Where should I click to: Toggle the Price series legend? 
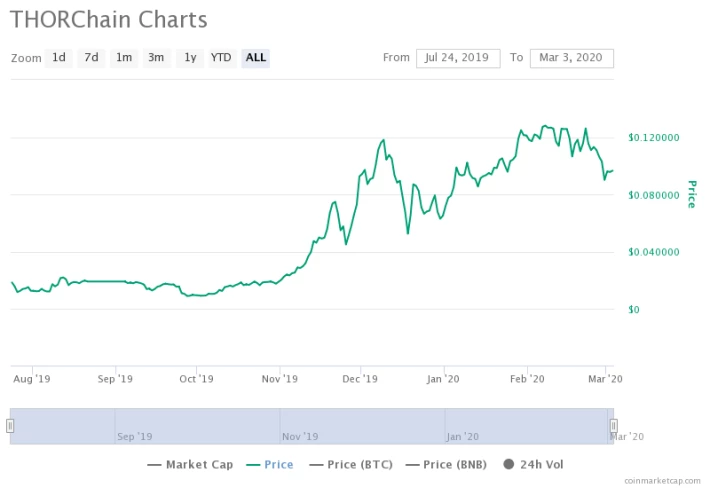tap(270, 464)
